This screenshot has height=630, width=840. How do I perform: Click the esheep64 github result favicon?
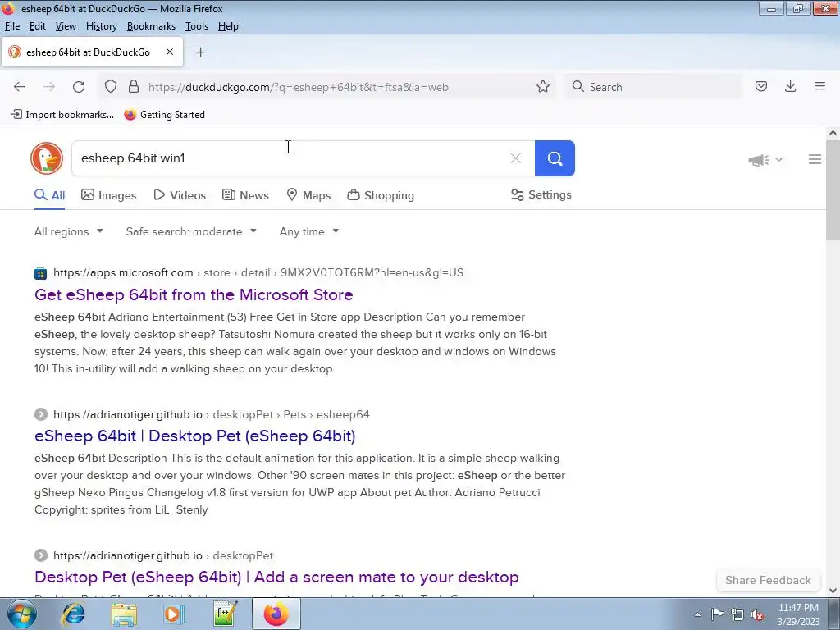(41, 414)
